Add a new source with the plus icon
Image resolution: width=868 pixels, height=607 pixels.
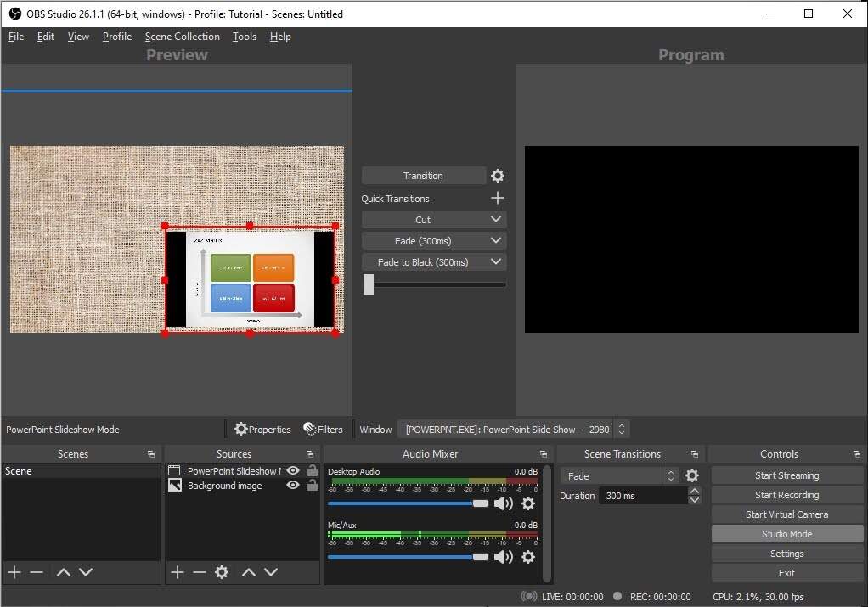tap(176, 571)
